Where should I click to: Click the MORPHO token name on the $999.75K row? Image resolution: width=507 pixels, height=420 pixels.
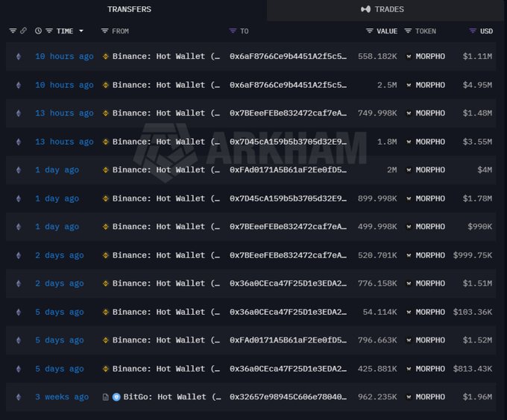click(x=430, y=255)
